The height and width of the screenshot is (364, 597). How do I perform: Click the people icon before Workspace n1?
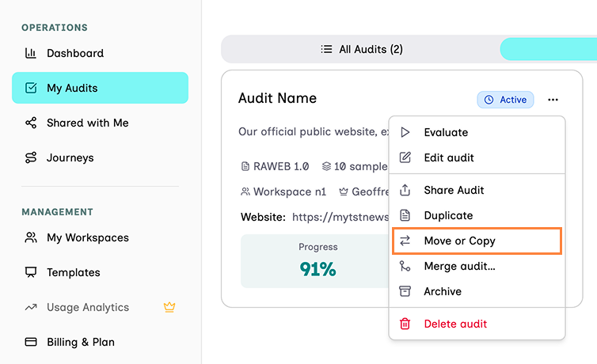245,191
